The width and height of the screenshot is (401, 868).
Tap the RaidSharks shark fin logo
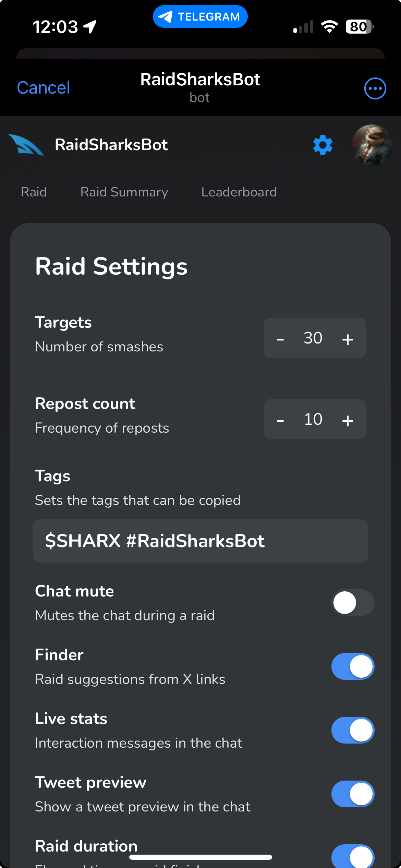[26, 145]
